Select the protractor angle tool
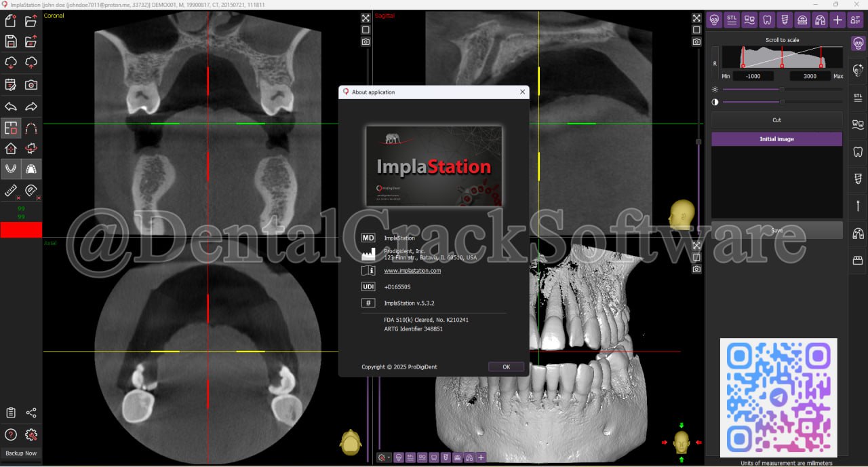The width and height of the screenshot is (868, 467). [x=31, y=191]
